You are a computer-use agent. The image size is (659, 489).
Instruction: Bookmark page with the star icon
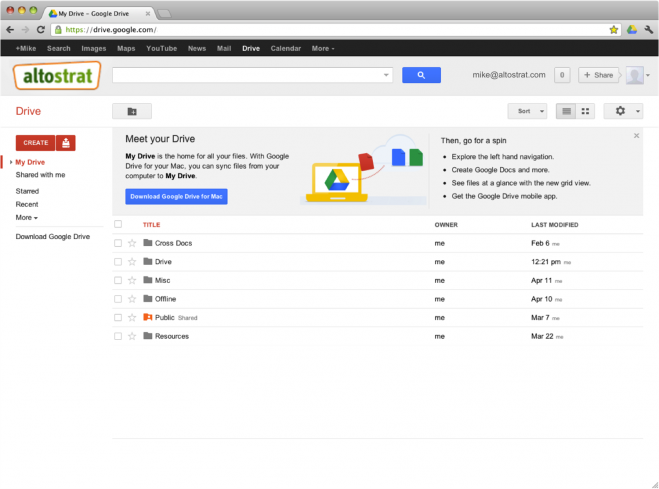(x=613, y=30)
